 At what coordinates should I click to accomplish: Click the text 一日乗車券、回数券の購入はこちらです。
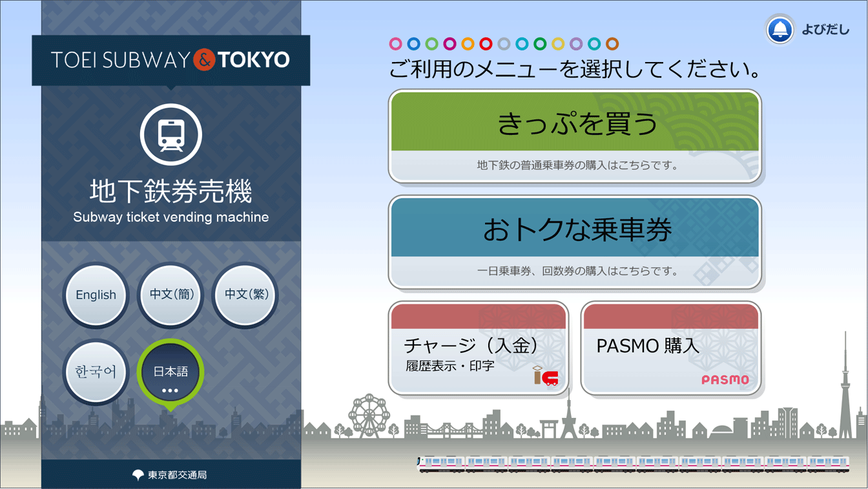click(x=577, y=271)
